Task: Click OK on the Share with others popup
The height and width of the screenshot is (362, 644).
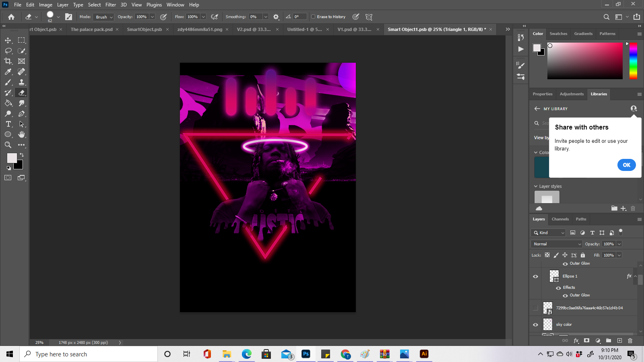Action: (626, 165)
